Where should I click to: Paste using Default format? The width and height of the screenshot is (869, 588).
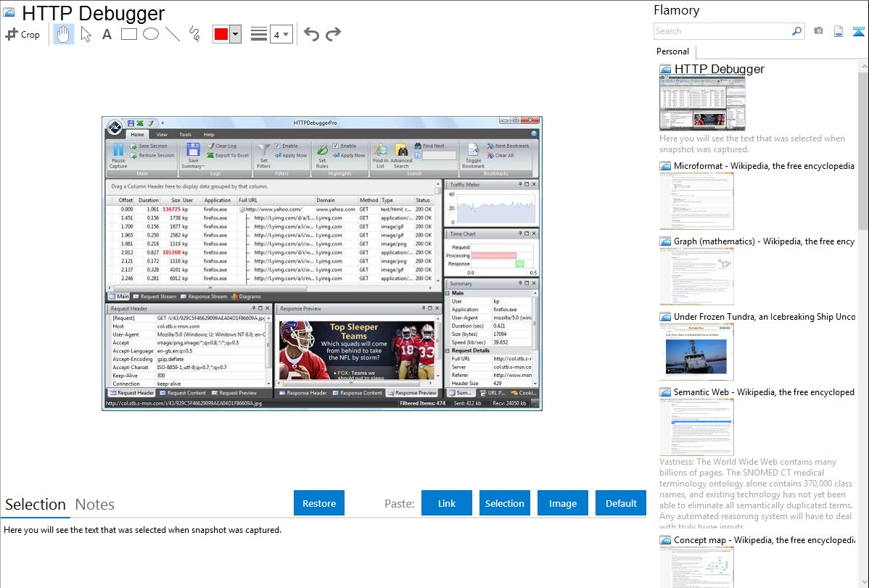coord(621,503)
